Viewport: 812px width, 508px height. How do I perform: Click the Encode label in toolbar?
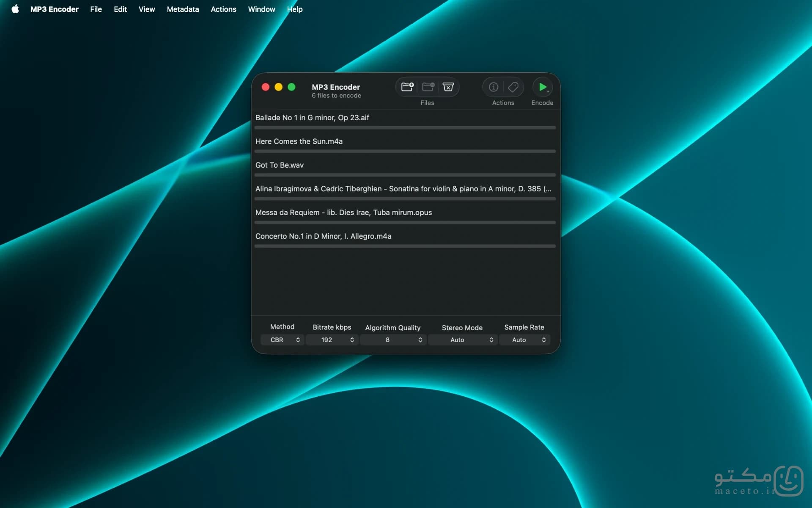point(542,103)
